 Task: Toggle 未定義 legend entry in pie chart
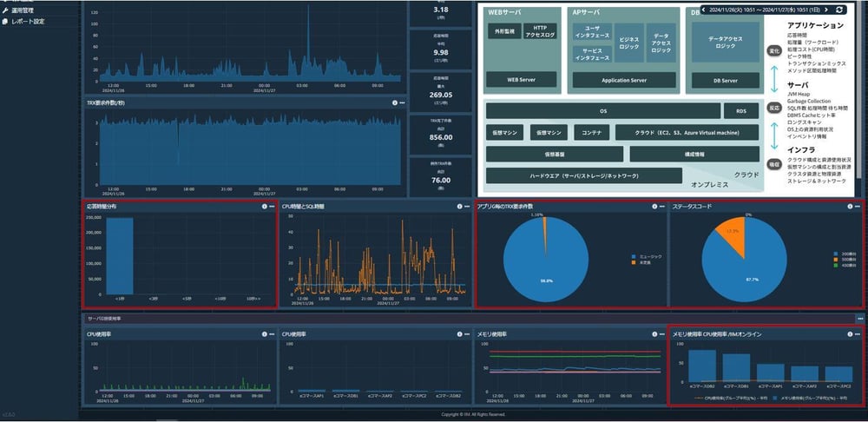point(642,262)
